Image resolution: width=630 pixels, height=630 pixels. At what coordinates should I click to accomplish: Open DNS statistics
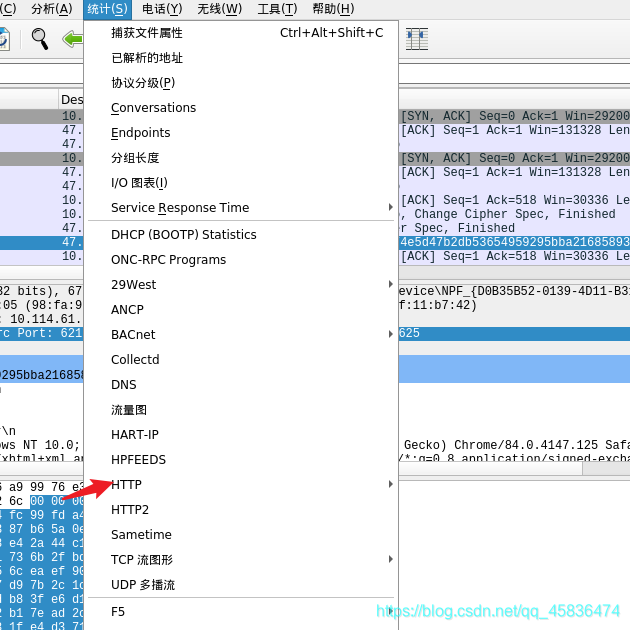[241, 385]
